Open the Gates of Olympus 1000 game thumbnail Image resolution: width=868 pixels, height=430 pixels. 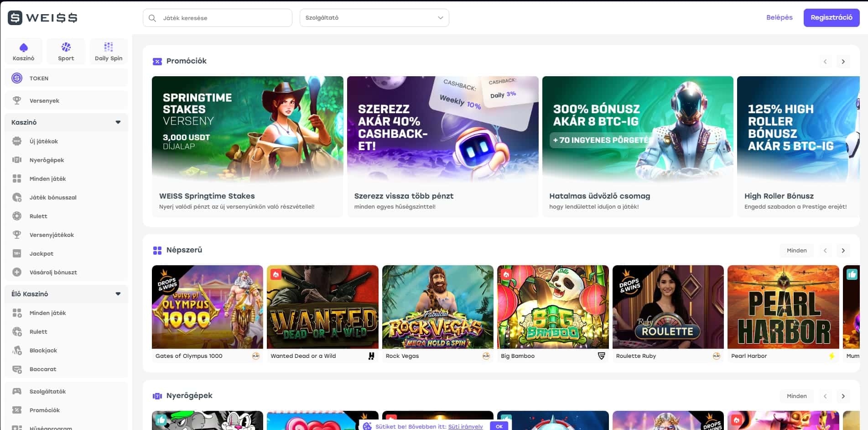208,307
